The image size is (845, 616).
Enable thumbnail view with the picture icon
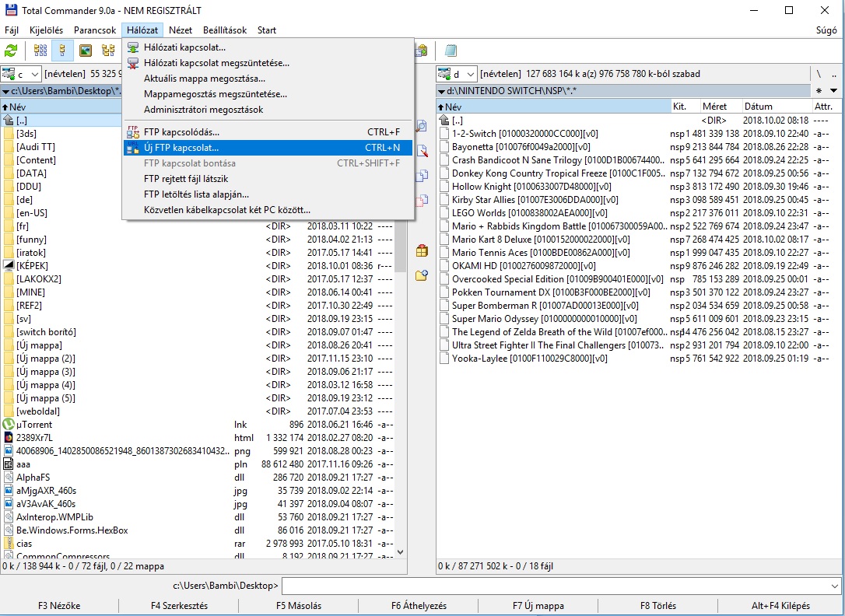click(x=85, y=51)
